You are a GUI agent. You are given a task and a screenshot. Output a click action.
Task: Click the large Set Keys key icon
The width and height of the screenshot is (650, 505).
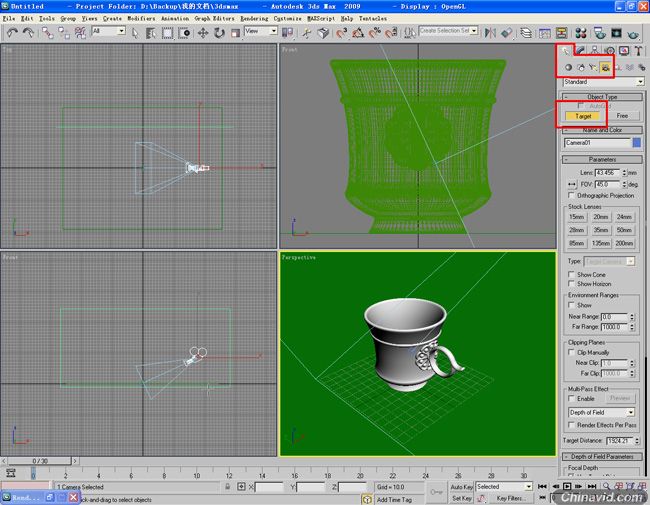point(436,492)
